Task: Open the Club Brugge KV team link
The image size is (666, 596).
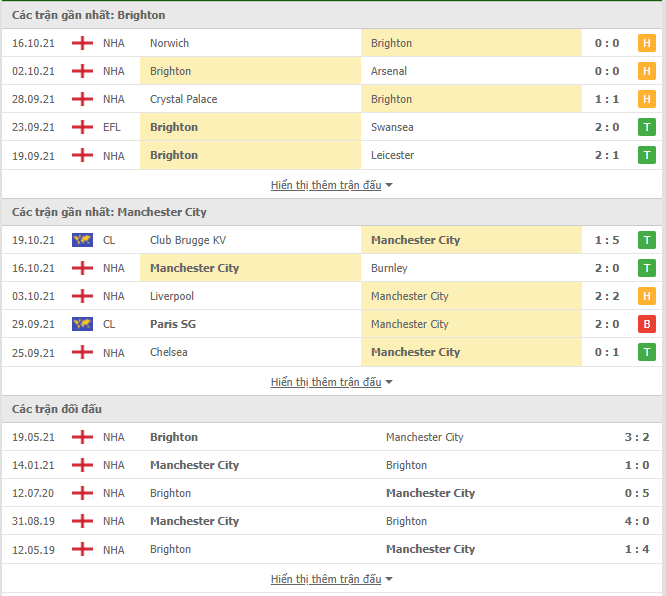Action: (188, 240)
